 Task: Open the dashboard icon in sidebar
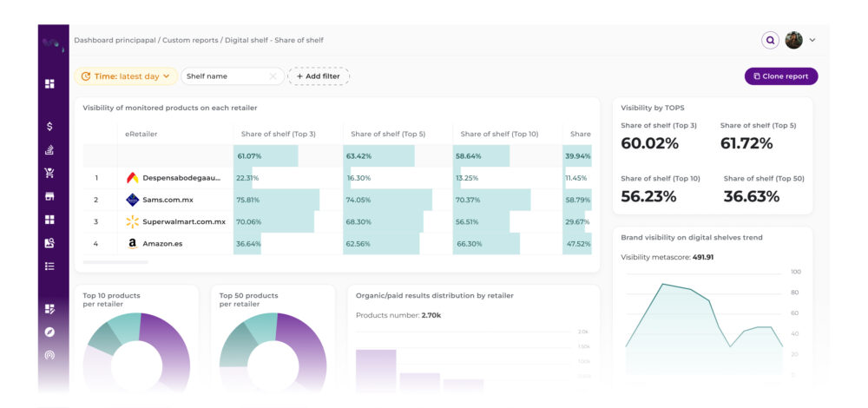[x=49, y=83]
